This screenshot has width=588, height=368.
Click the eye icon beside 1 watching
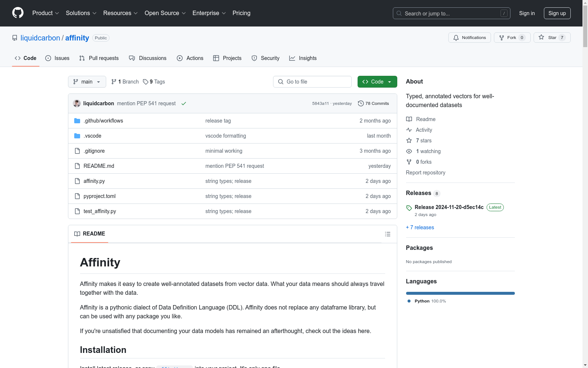click(x=409, y=151)
